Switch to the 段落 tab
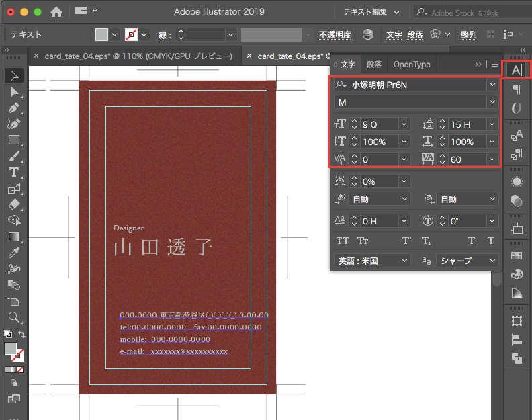Viewport: 532px width, 420px height. [374, 65]
